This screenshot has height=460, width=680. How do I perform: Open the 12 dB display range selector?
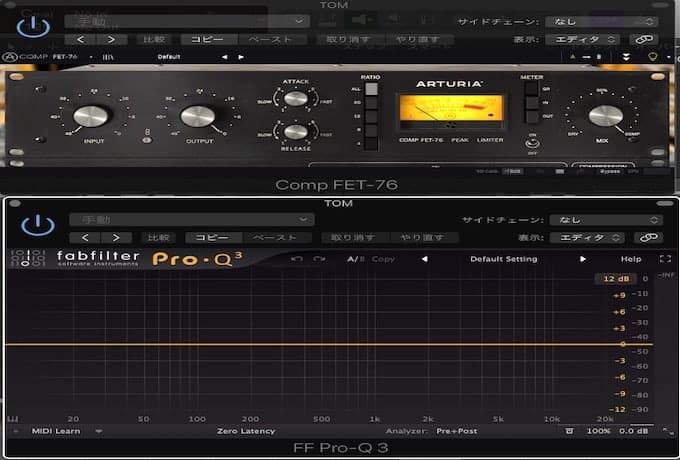pyautogui.click(x=616, y=279)
